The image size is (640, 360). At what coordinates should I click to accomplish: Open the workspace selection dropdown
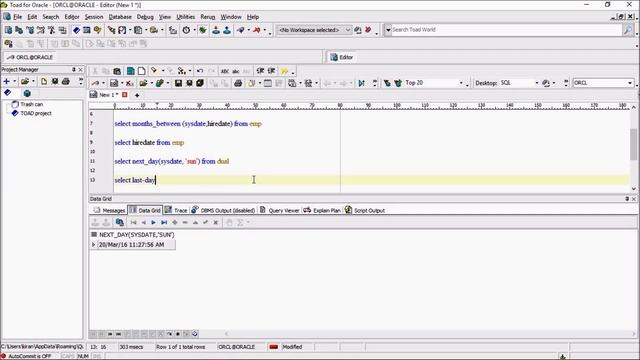pos(347,30)
